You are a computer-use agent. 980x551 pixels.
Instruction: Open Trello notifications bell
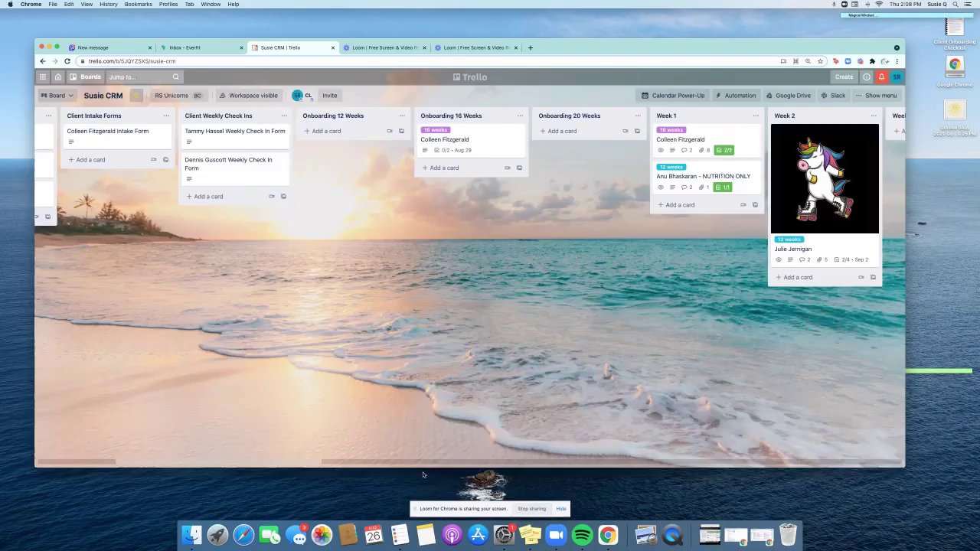pos(881,77)
